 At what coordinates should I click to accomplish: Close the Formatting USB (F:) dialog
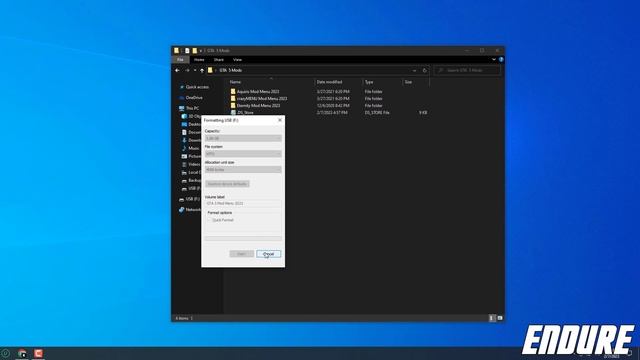tap(280, 120)
